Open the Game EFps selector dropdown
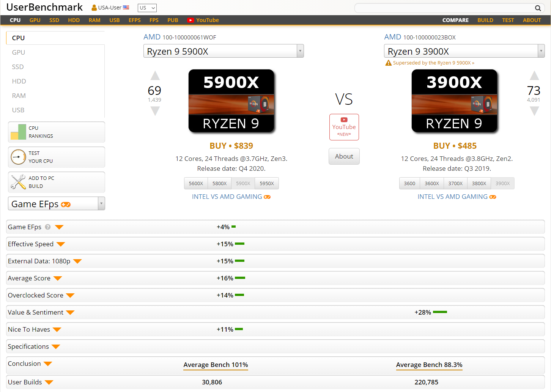 pos(57,203)
